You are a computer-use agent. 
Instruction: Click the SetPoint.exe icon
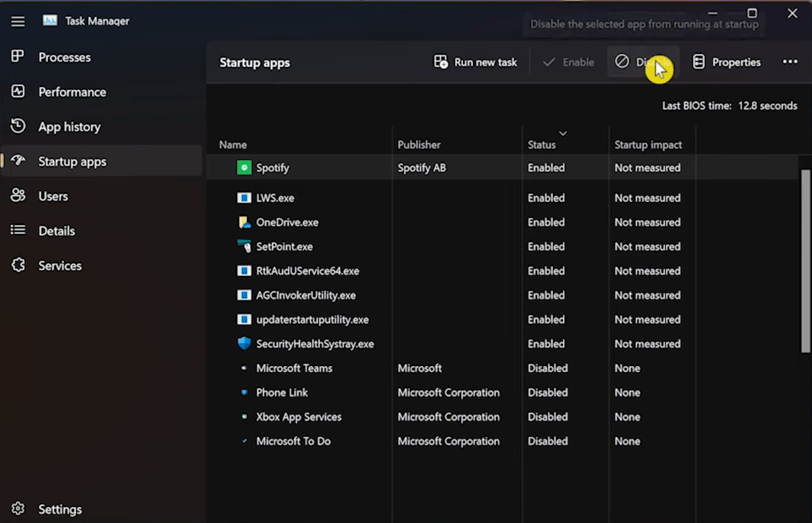[x=244, y=247]
